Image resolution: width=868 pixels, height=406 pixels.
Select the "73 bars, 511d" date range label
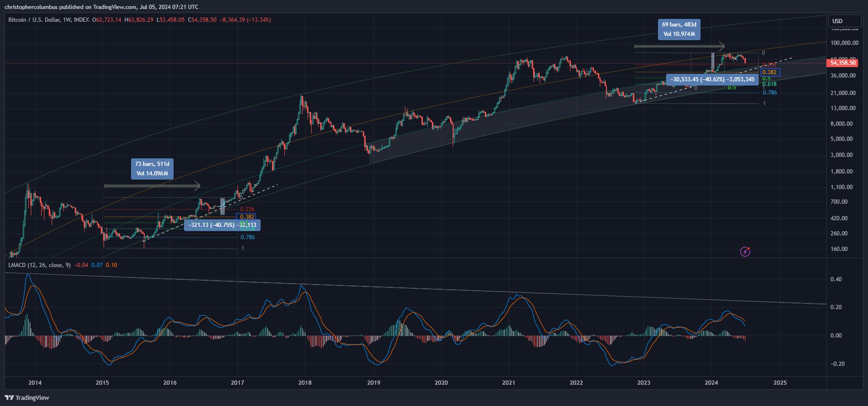[152, 169]
